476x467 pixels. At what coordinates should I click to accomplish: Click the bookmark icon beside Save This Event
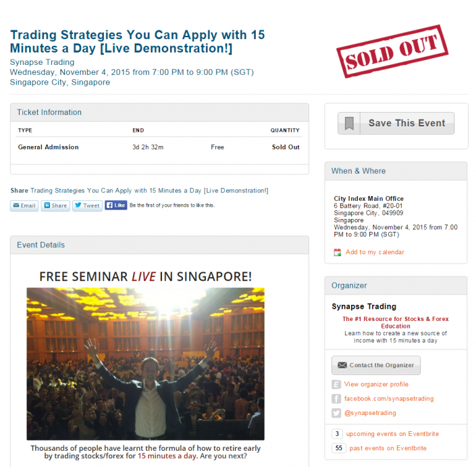tap(349, 124)
